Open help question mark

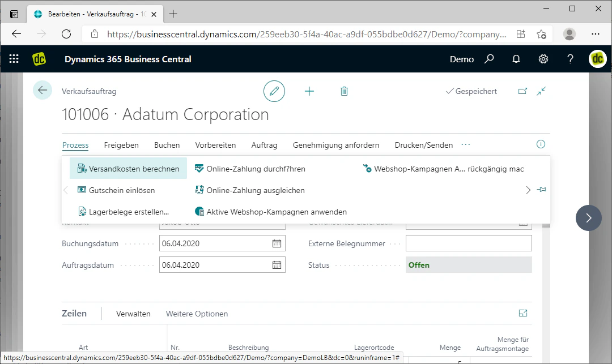coord(570,59)
